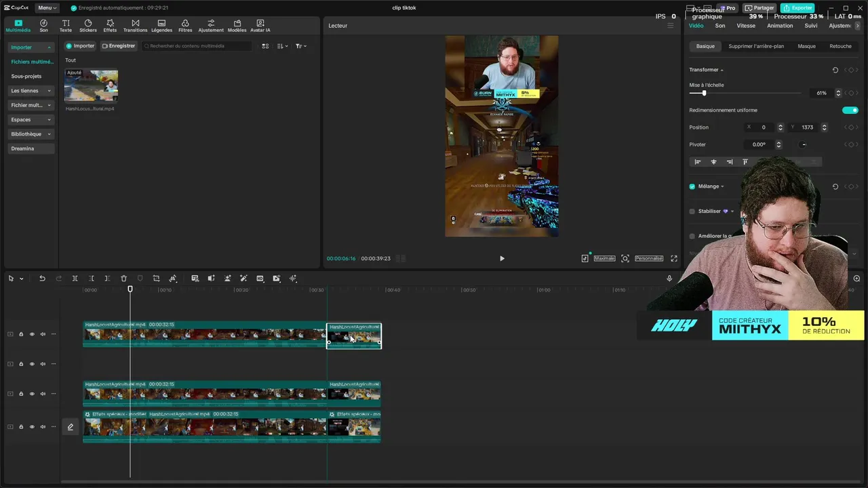Open the Filtres panel

pyautogui.click(x=185, y=26)
